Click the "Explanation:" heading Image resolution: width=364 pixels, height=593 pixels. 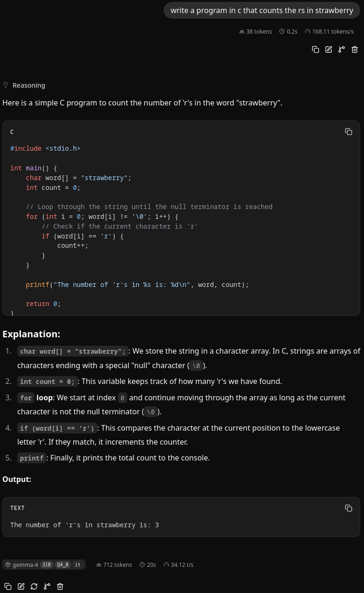[x=31, y=334]
